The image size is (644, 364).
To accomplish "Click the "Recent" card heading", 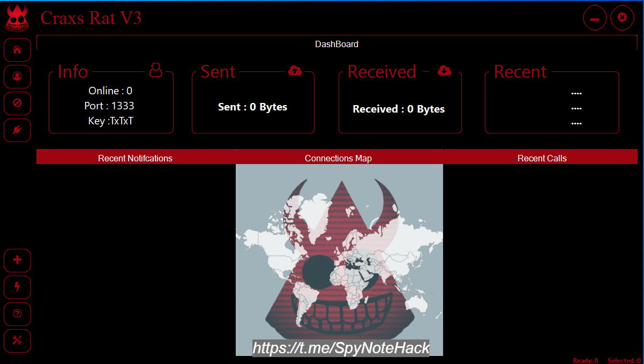I will [x=520, y=72].
